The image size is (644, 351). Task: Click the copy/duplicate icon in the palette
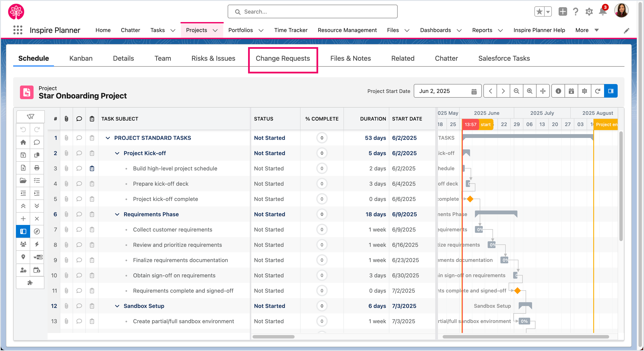pos(37,155)
